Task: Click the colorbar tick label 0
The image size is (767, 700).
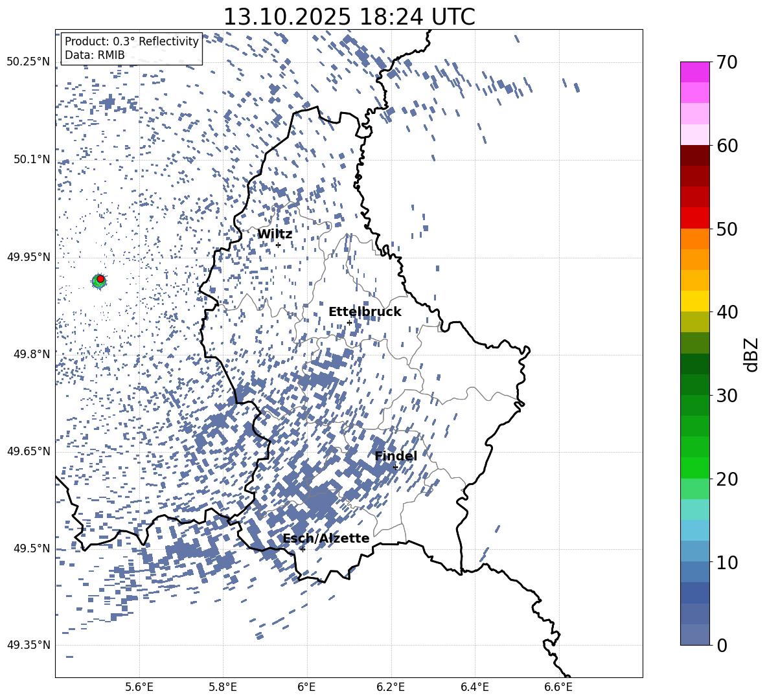Action: [x=722, y=646]
